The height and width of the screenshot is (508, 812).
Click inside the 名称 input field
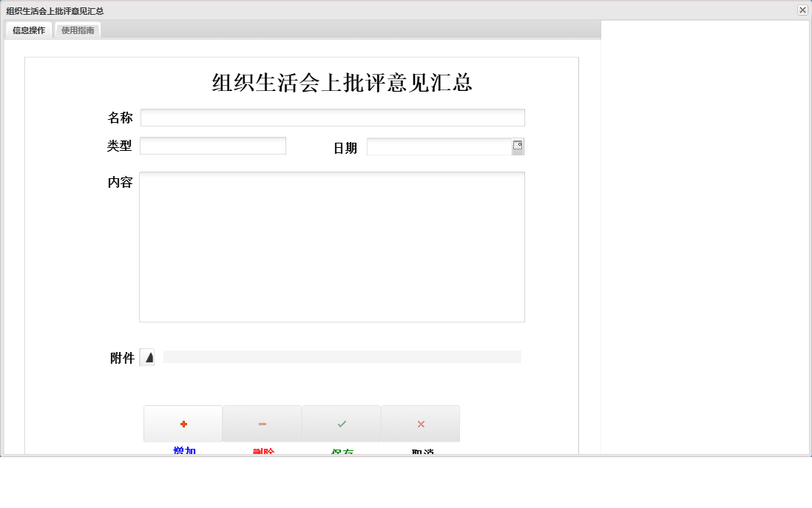[333, 117]
